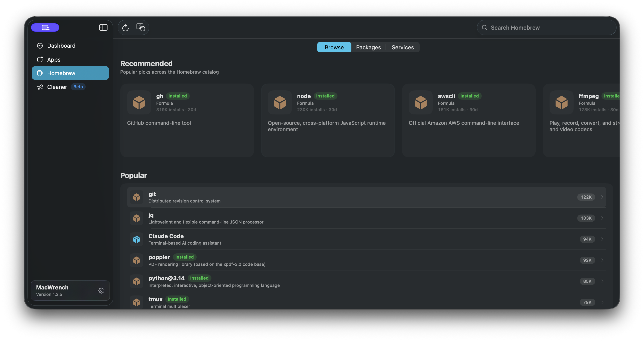Click the Recommended section heading
The width and height of the screenshot is (644, 341).
[x=146, y=64]
